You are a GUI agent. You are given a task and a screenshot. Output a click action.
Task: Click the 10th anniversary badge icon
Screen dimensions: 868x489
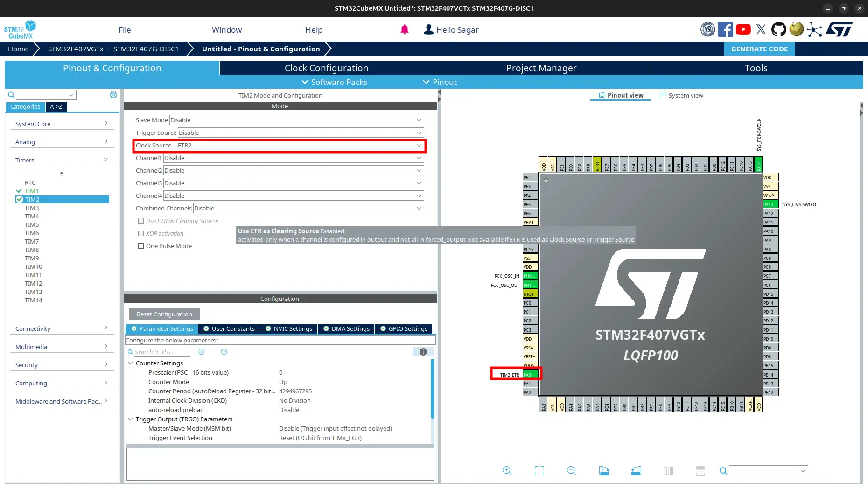coord(707,29)
